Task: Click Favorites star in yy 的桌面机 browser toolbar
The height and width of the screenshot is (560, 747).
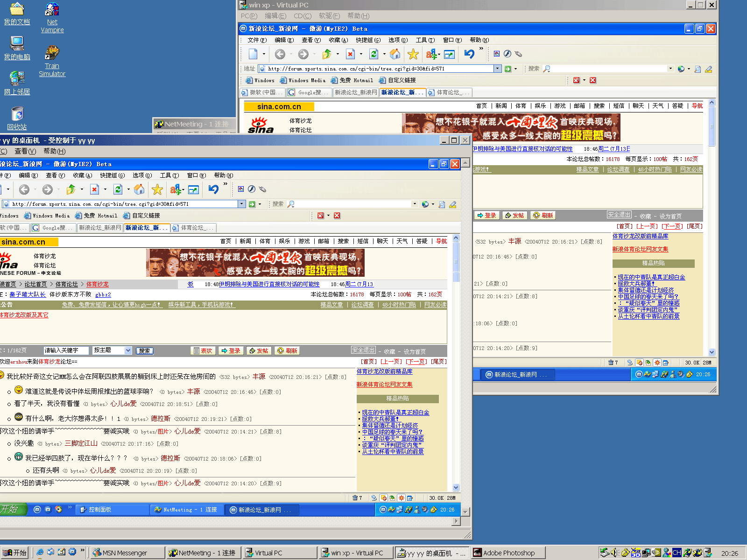Action: coord(157,189)
